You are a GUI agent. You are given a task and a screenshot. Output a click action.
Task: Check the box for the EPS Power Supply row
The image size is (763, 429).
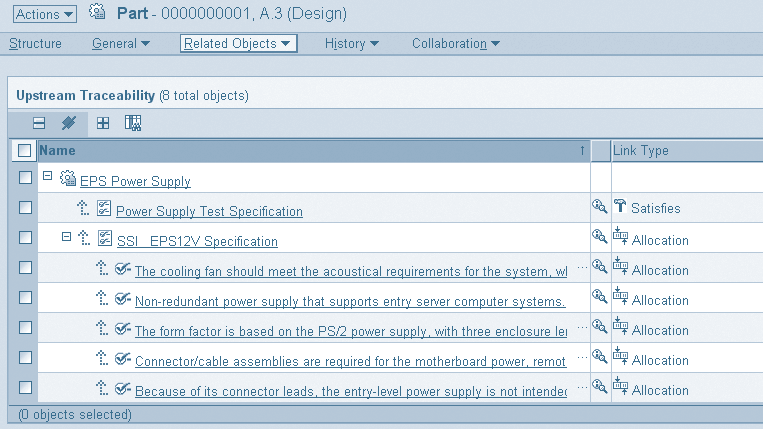click(25, 179)
